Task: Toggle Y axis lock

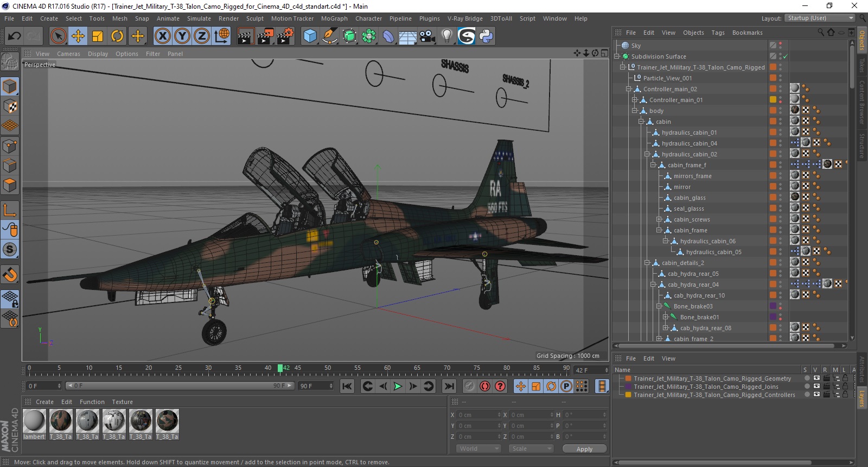Action: click(x=182, y=36)
